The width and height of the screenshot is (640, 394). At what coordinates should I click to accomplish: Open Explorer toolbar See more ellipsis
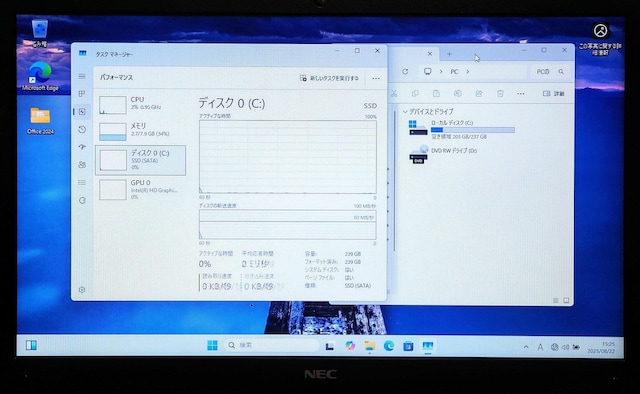point(521,93)
